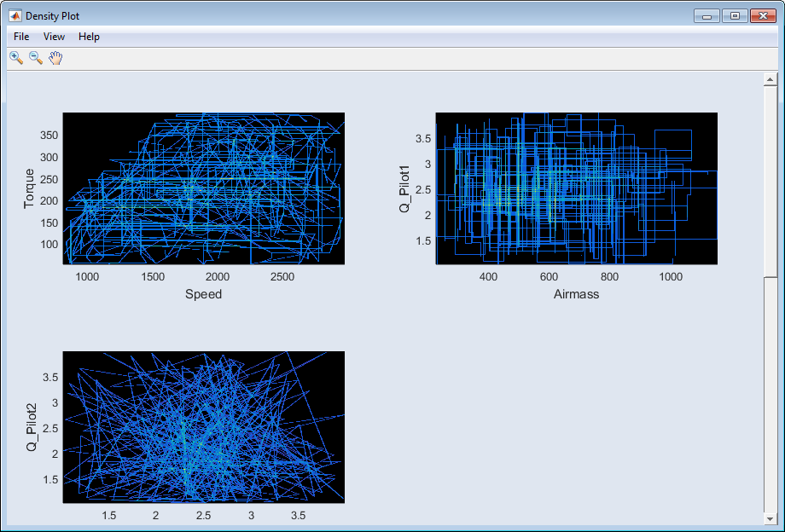This screenshot has width=785, height=532.
Task: Select the Zoom Out magnifier tool
Action: tap(36, 58)
